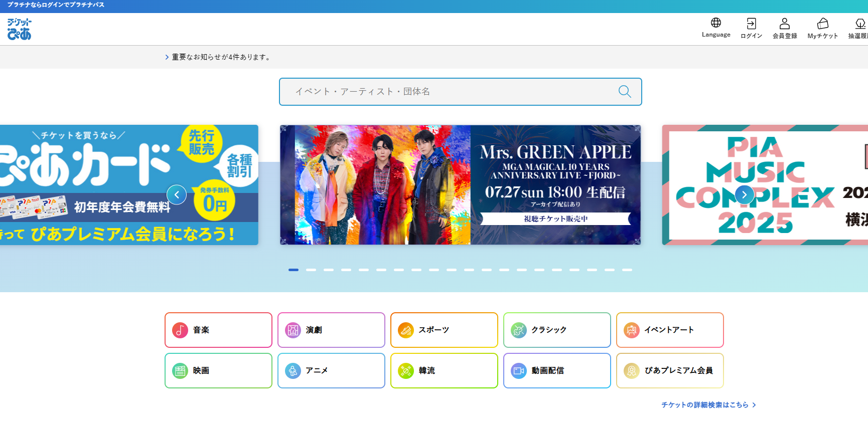
Task: Click the Ticket Pia logo
Action: (20, 29)
